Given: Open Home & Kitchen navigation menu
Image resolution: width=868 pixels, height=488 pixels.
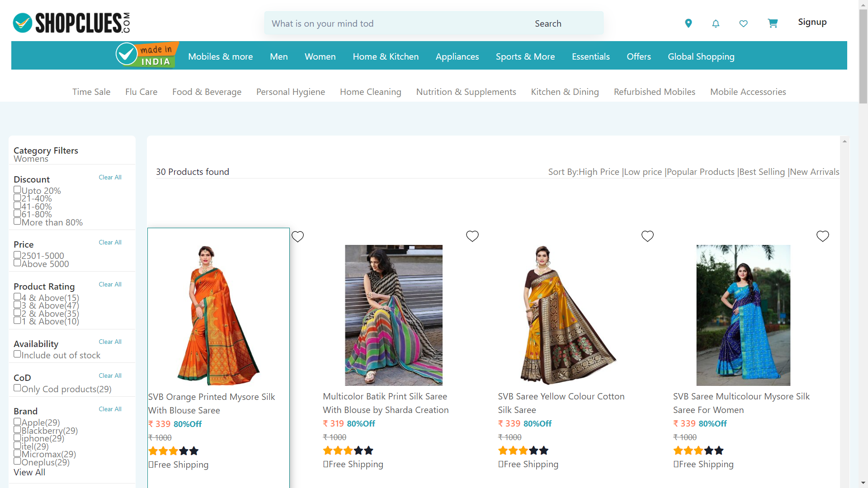Looking at the screenshot, I should point(386,56).
